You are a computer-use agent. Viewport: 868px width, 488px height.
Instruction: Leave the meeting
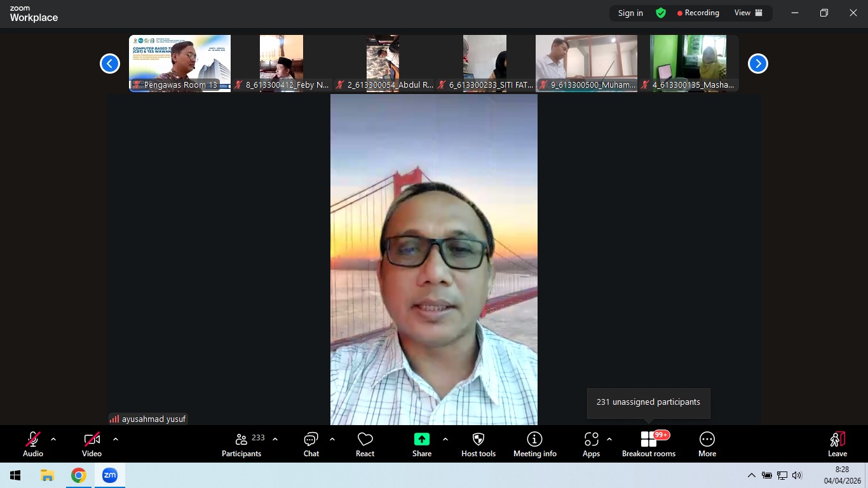(837, 444)
